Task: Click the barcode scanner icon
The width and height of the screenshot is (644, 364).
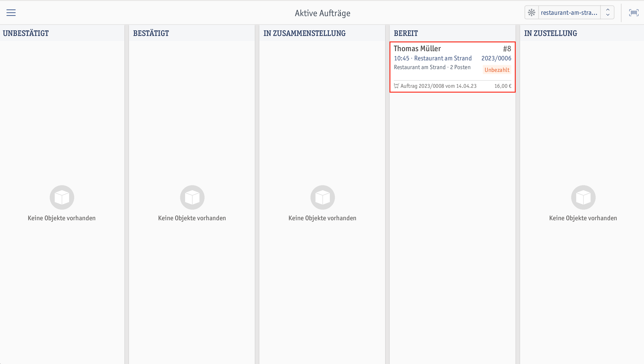Action: coord(633,12)
